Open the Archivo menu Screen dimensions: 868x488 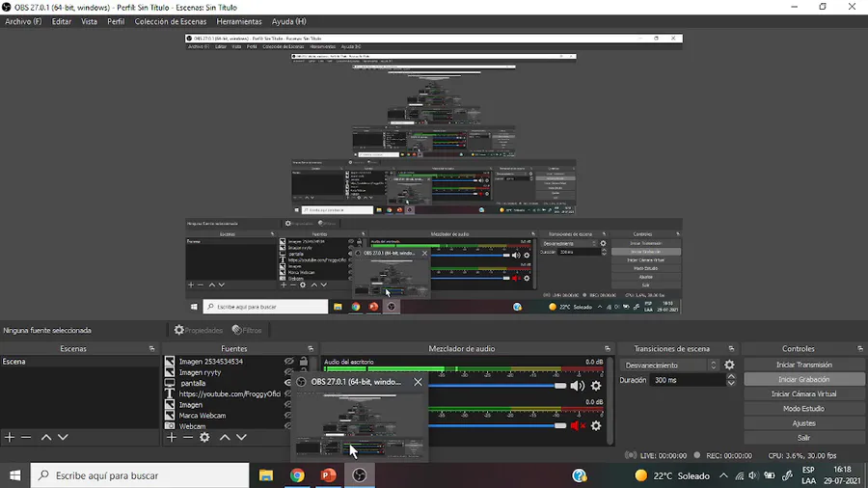pos(23,21)
